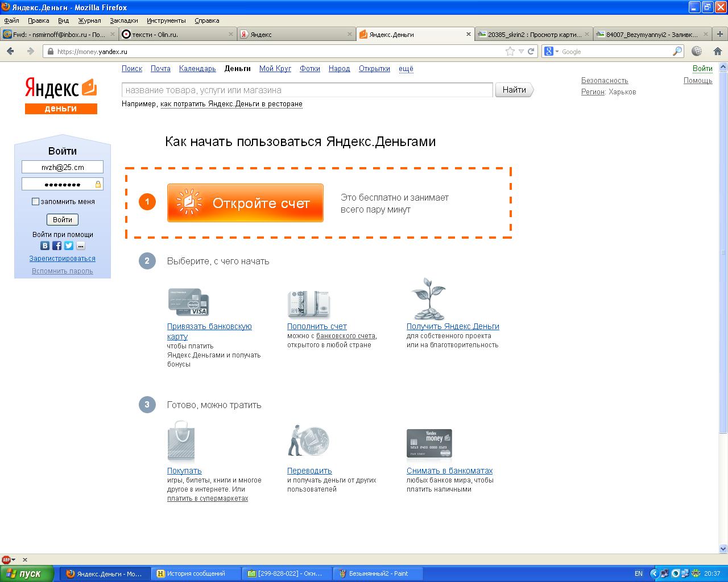Image resolution: width=728 pixels, height=582 pixels.
Task: Close the Яндекс.Деньги tab
Action: pos(469,34)
